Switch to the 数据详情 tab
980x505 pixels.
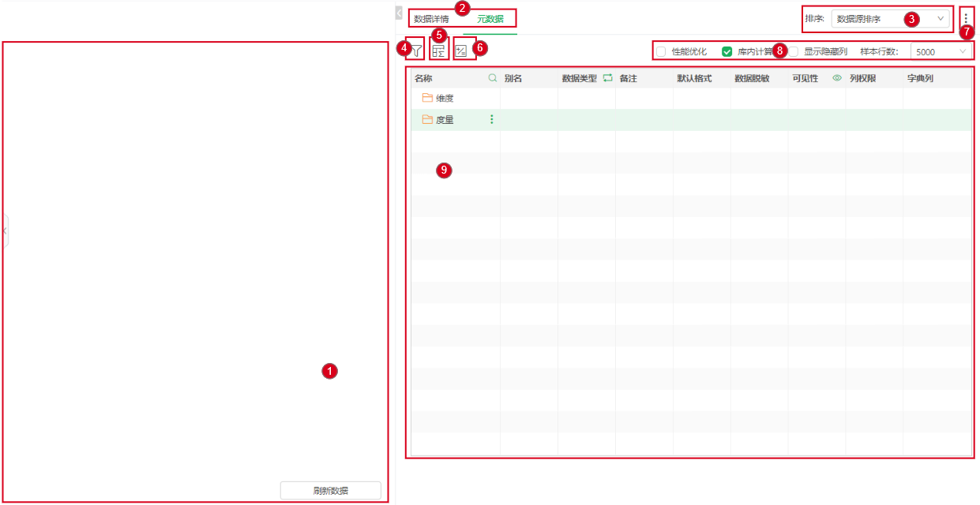[431, 19]
